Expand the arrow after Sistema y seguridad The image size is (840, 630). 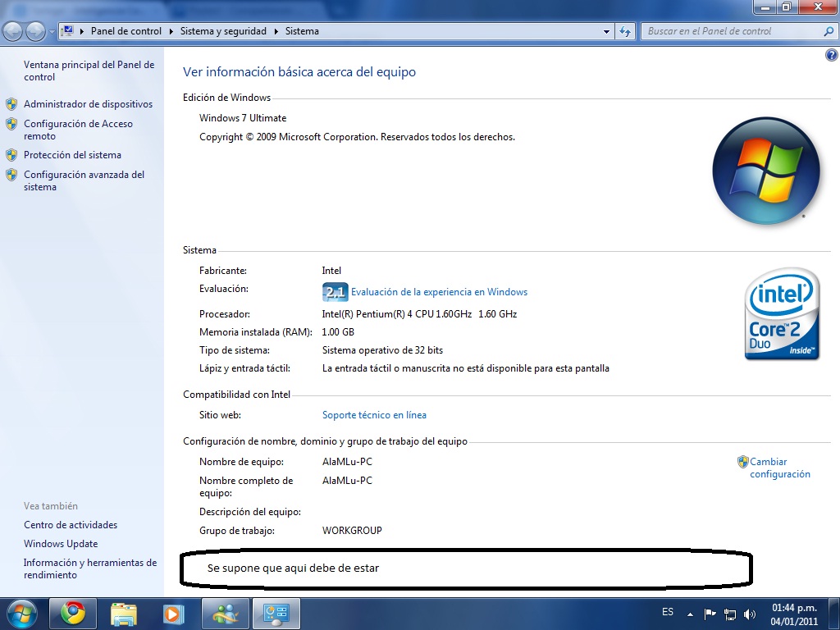[x=276, y=31]
